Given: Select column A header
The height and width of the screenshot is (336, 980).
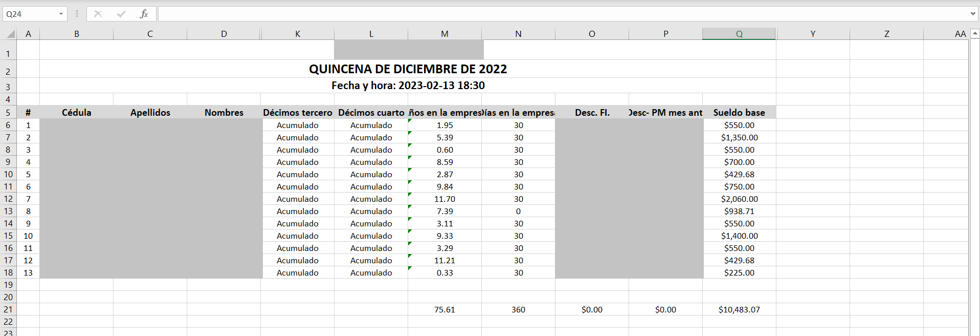Looking at the screenshot, I should point(28,34).
